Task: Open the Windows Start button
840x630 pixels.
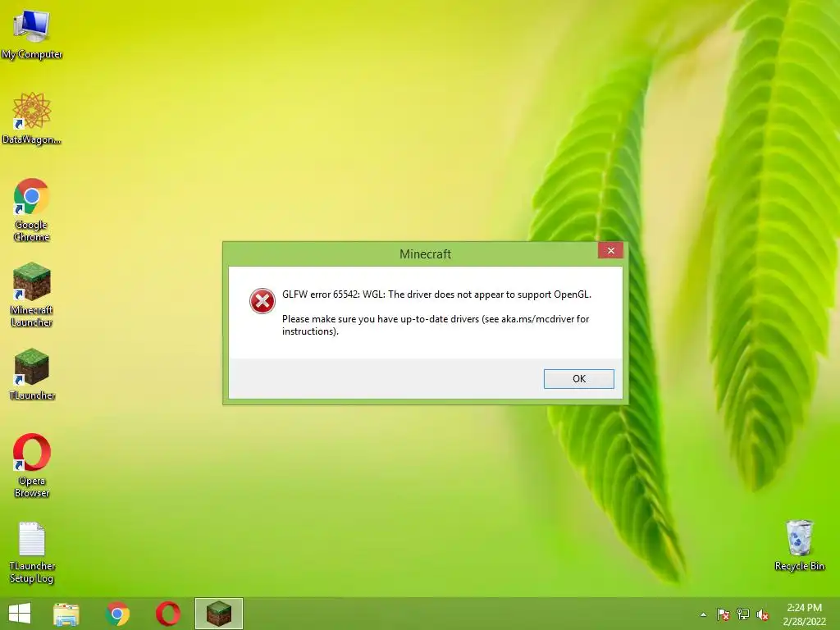Action: click(x=20, y=614)
